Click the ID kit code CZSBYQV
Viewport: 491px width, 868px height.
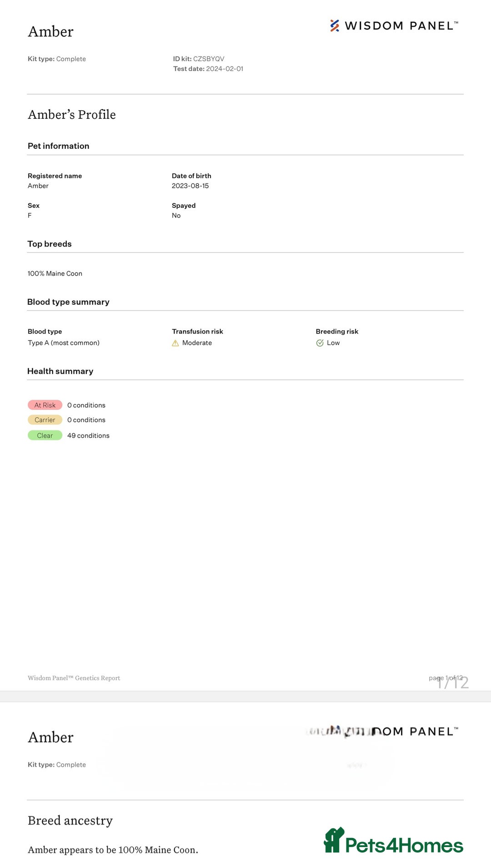click(x=209, y=59)
